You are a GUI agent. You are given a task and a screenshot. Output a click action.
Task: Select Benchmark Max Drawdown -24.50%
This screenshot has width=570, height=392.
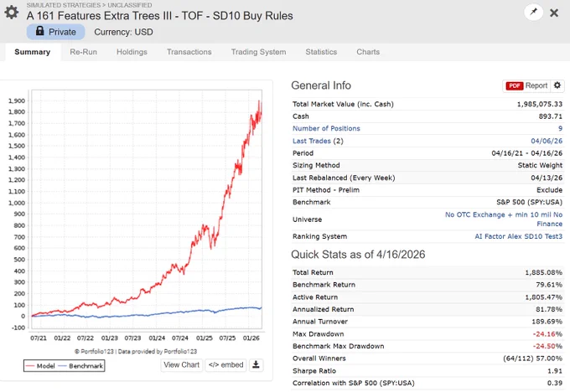pos(547,346)
